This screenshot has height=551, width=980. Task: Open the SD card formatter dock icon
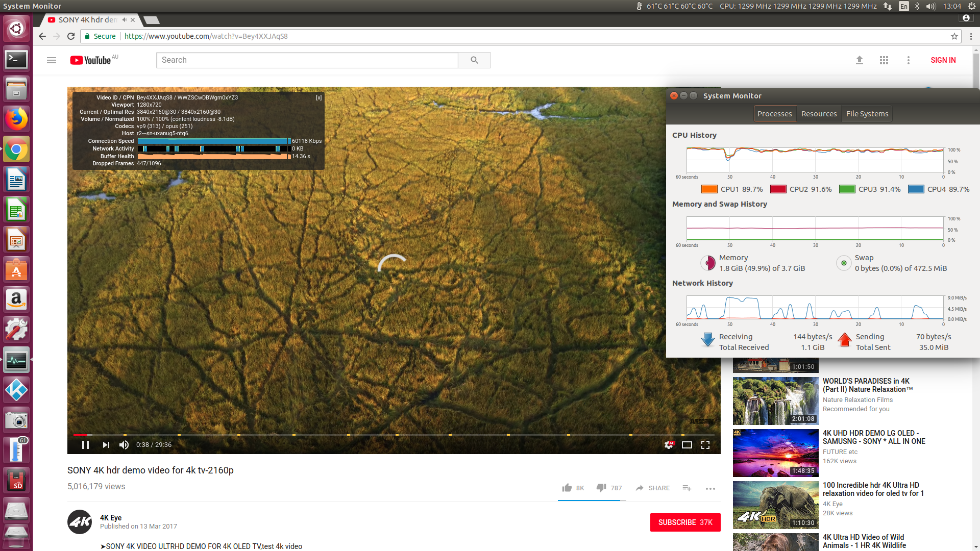16,481
